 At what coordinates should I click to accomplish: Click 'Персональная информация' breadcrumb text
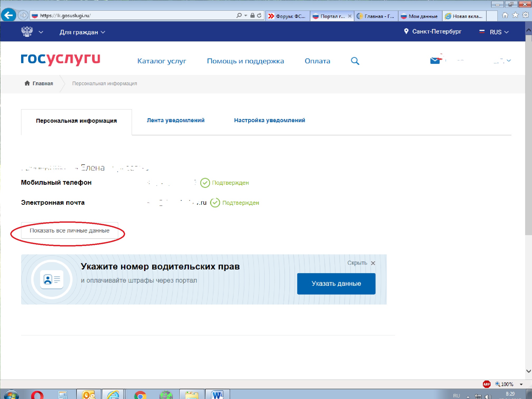tap(104, 83)
